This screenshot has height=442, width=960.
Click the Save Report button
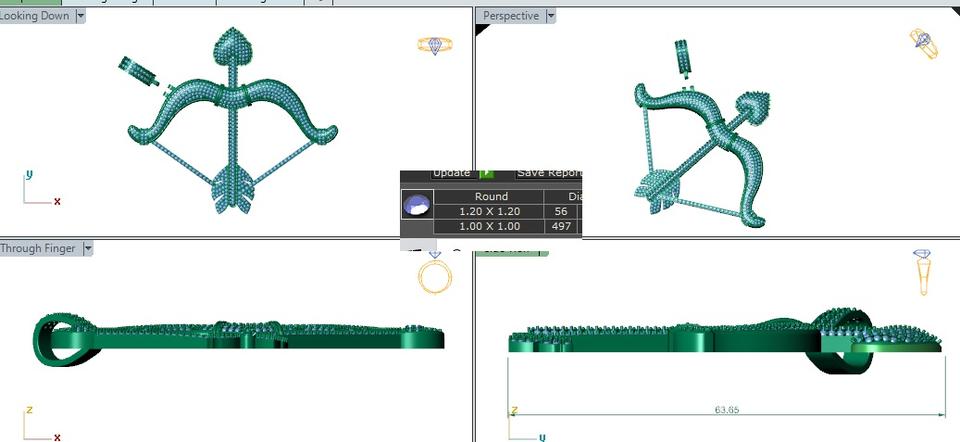[549, 173]
